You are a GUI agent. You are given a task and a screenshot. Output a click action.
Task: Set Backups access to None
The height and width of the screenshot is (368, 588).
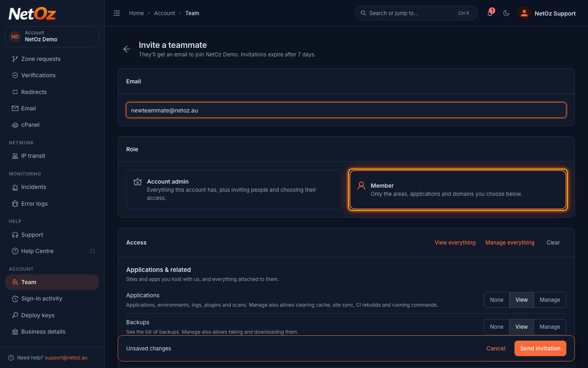coord(497,327)
